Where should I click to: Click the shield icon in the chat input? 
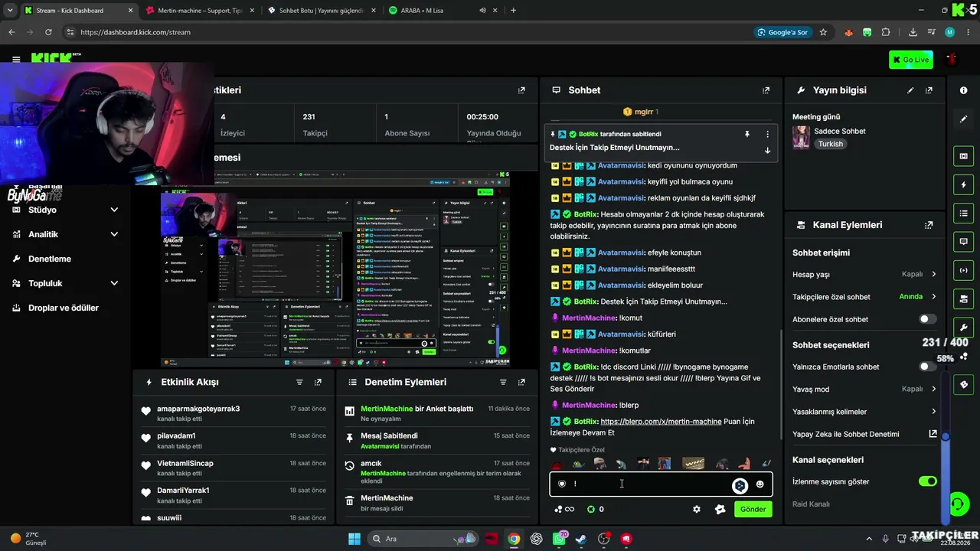(562, 484)
